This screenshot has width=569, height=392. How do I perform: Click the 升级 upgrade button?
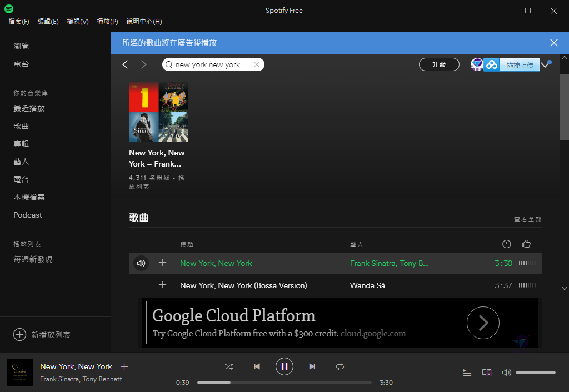(x=439, y=64)
